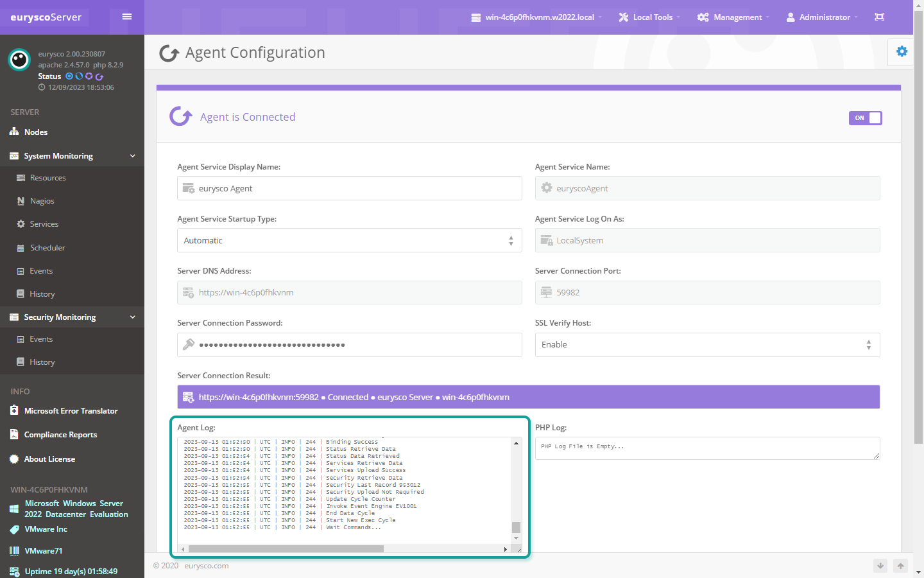Open the Local Tools dropdown menu
Viewport: 924px width, 578px height.
tap(649, 17)
